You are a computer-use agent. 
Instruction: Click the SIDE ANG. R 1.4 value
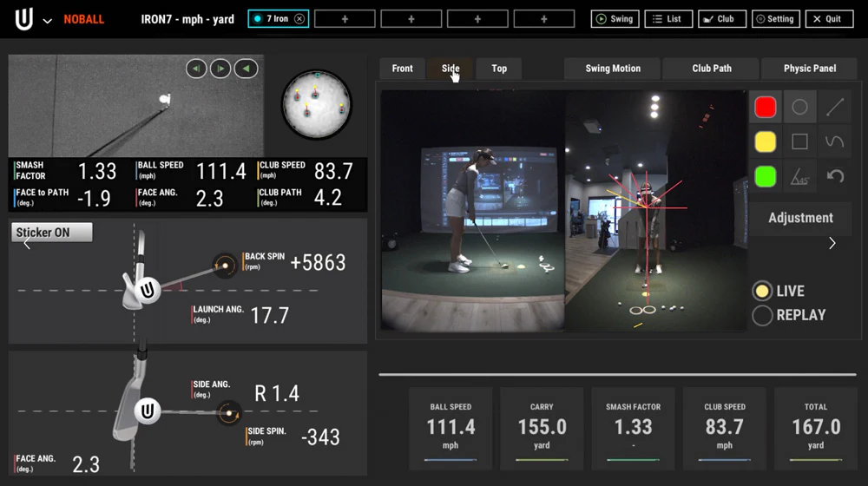(x=277, y=393)
